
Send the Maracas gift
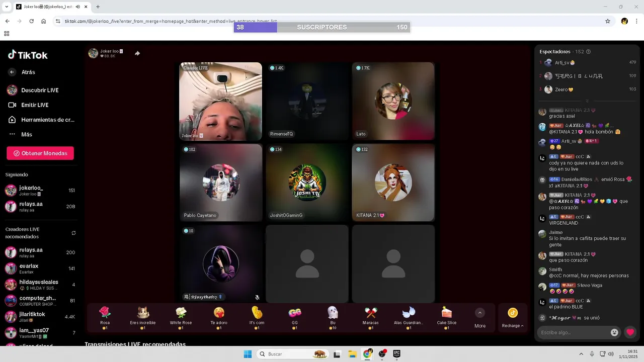(x=371, y=318)
